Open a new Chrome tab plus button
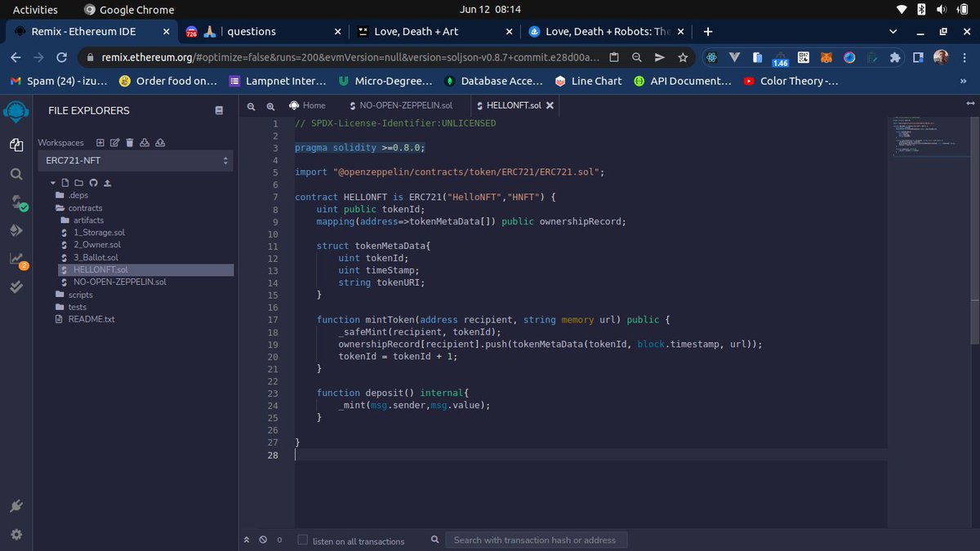 click(708, 32)
